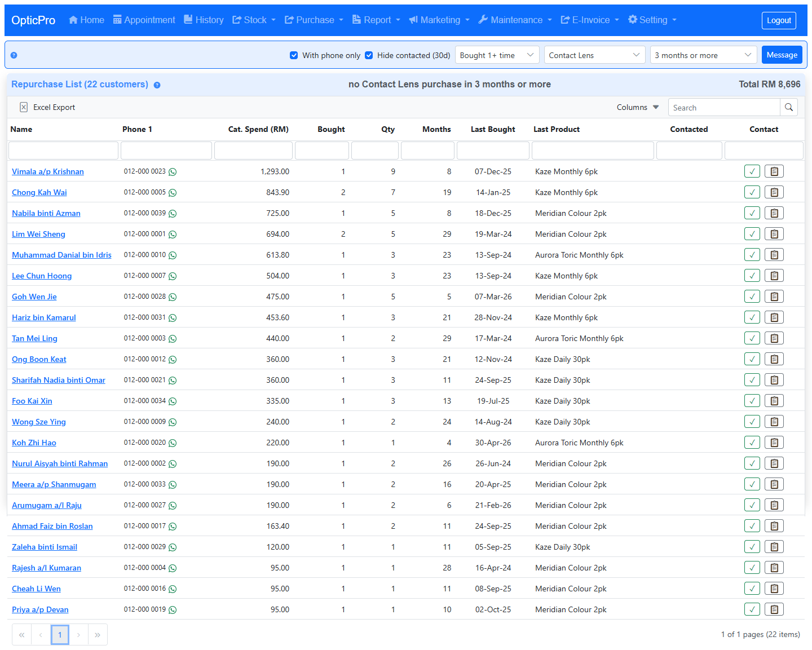The image size is (812, 650).
Task: Go to the Home menu item
Action: pos(86,20)
